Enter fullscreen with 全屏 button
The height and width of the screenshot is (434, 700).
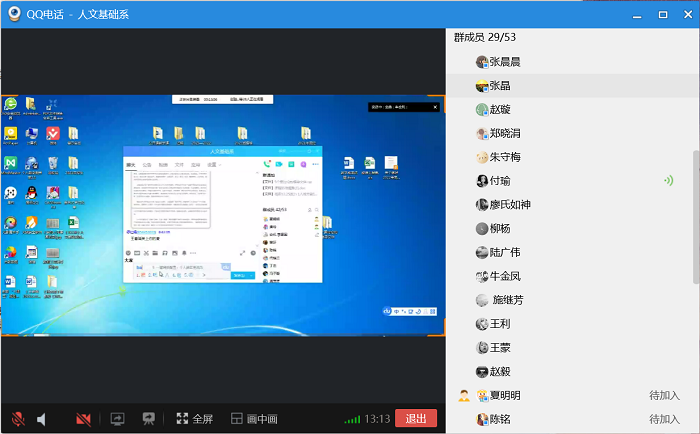pos(195,418)
